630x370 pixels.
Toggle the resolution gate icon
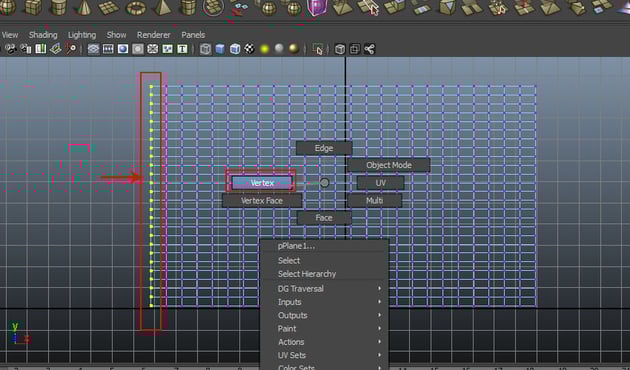click(123, 49)
